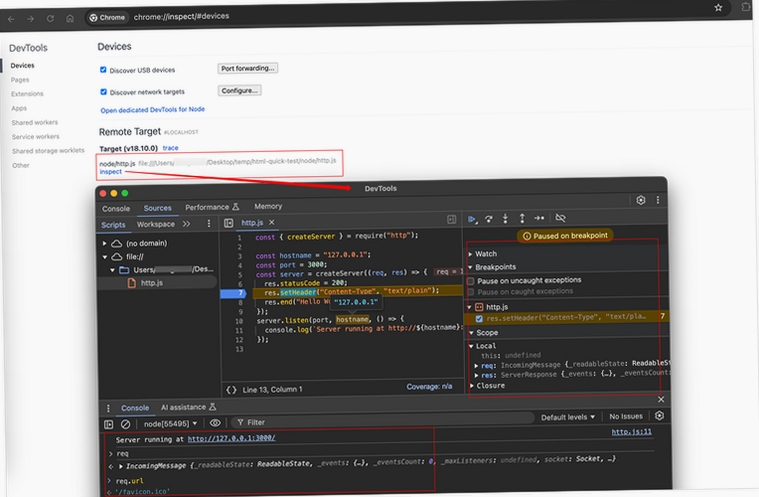
Task: Click the browser forward arrow
Action: tap(30, 19)
